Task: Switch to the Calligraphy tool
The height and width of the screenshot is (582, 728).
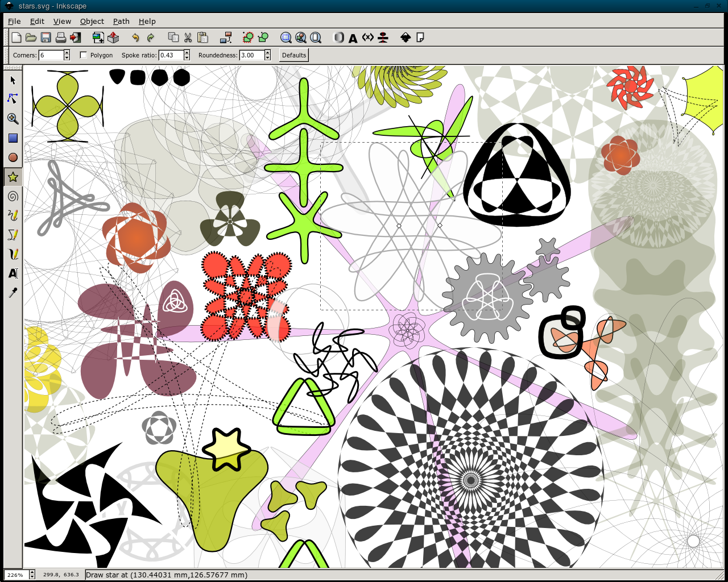Action: pos(13,254)
